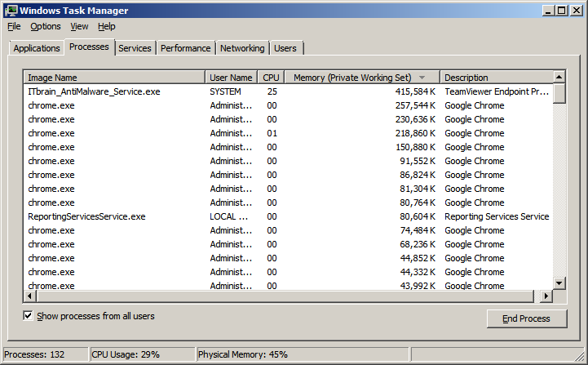Toggle Show processes from all users checkbox
This screenshot has width=588, height=365.
click(28, 316)
